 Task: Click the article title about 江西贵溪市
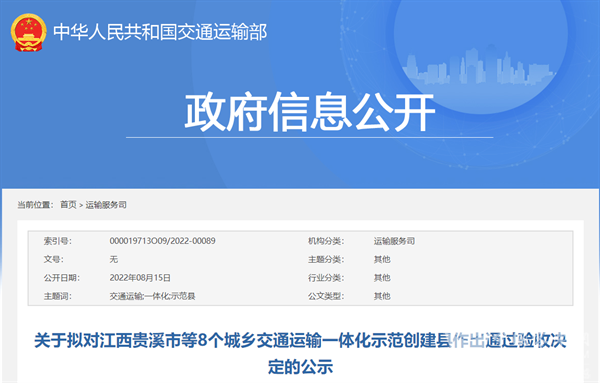tap(300, 353)
